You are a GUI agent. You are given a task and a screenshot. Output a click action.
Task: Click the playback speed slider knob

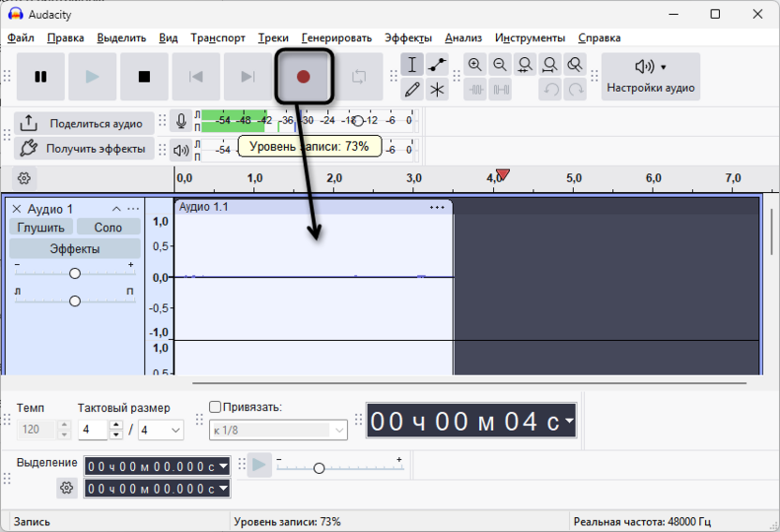coord(320,468)
